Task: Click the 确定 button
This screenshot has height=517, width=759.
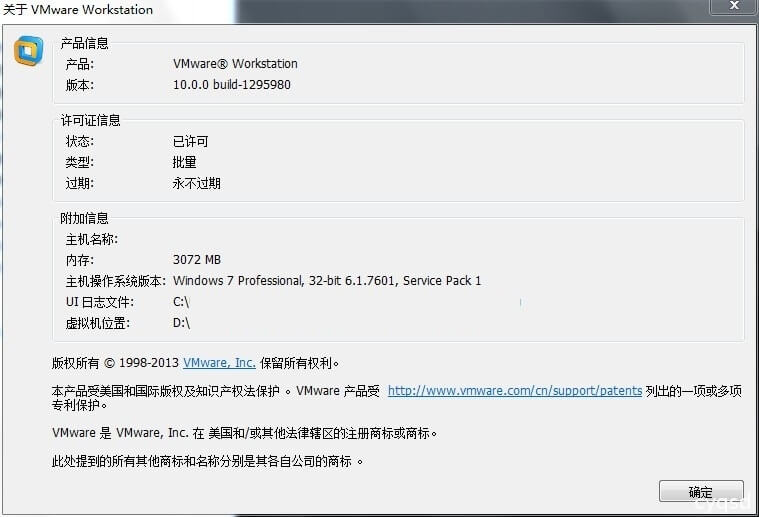Action: coord(701,492)
